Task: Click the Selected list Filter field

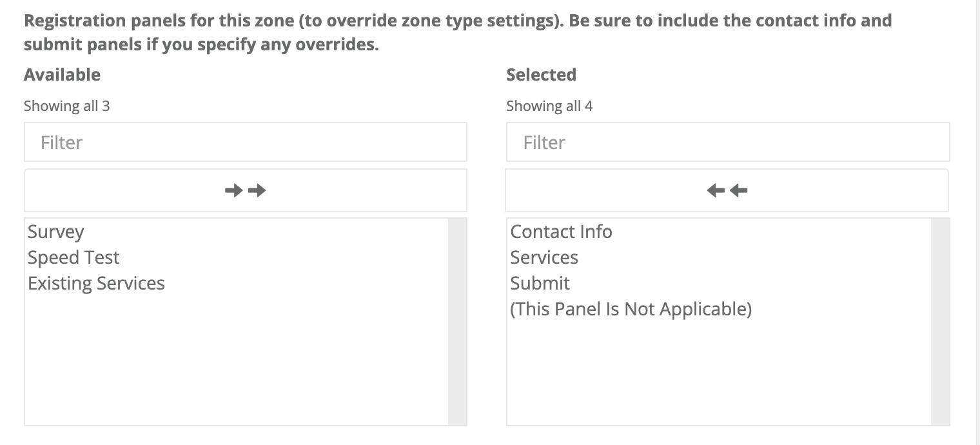Action: click(727, 142)
